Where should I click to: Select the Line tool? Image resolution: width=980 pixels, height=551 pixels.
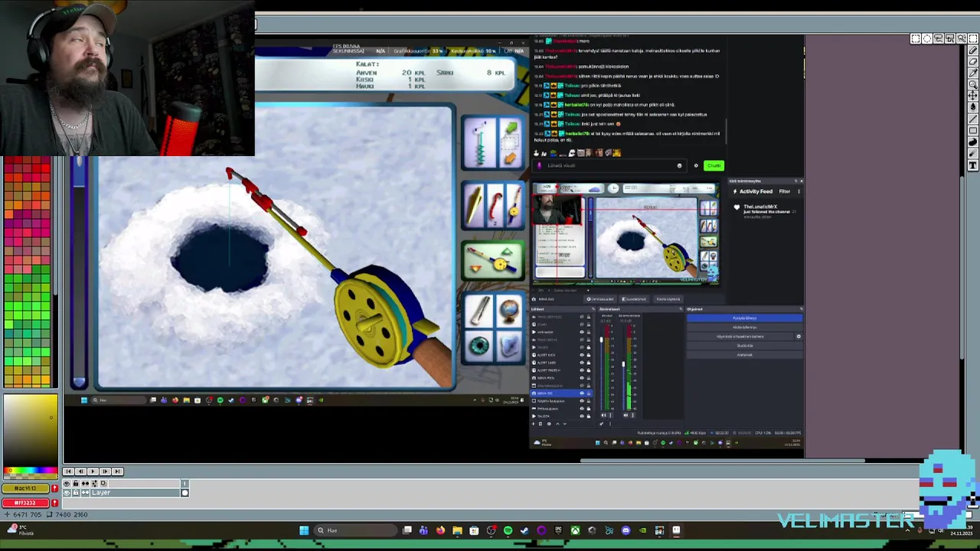point(973,119)
